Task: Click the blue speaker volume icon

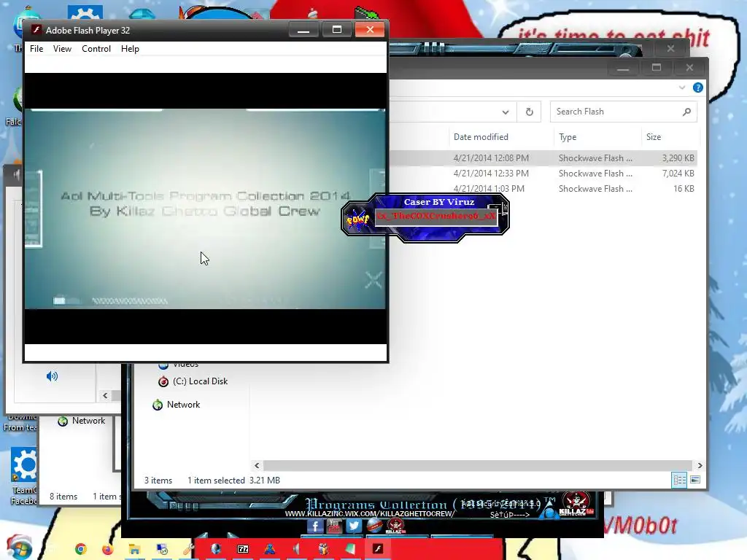Action: [52, 377]
